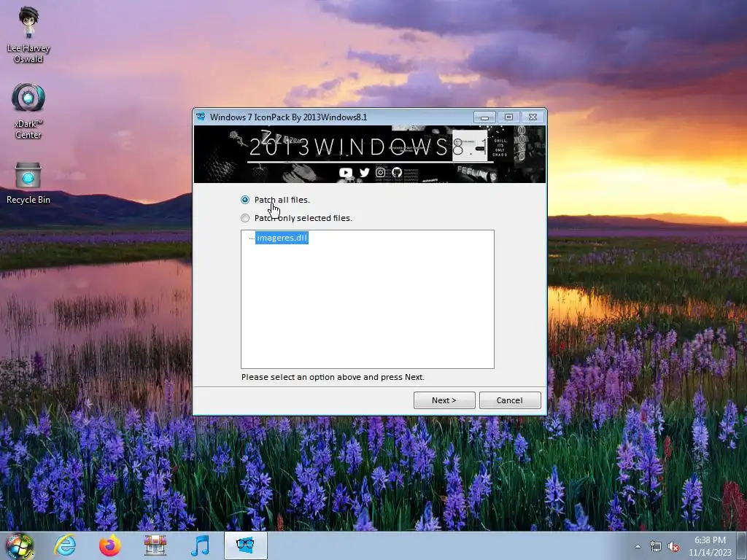Open Lee Harvey Oswald desktop icon
The image size is (747, 560).
pyautogui.click(x=28, y=35)
